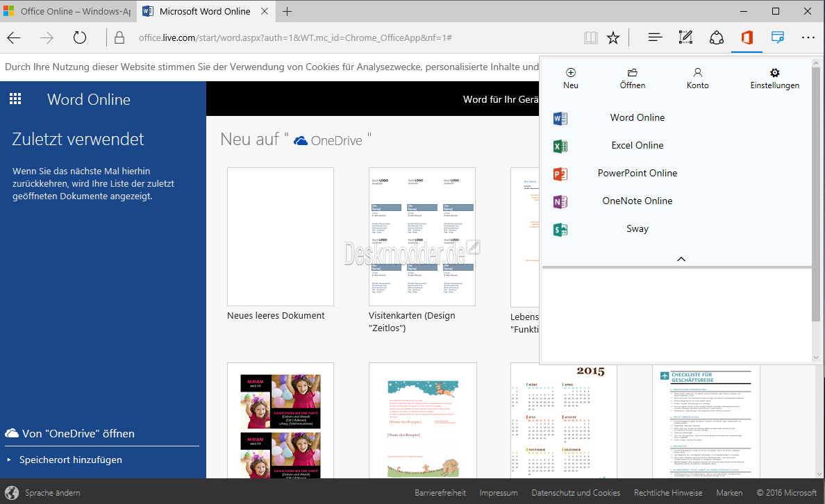Click the share icon in the toolbar
Screen dimensions: 825x504
[x=716, y=37]
